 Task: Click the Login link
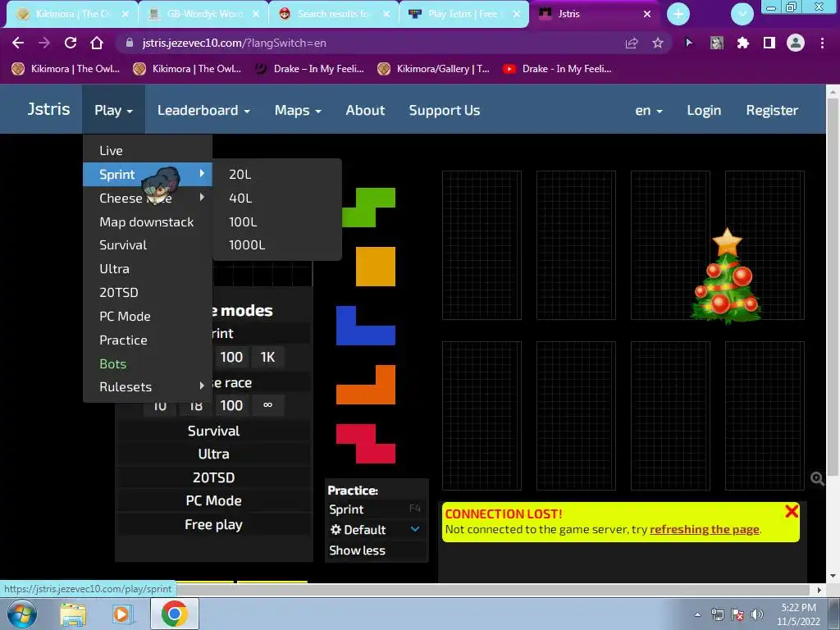704,110
